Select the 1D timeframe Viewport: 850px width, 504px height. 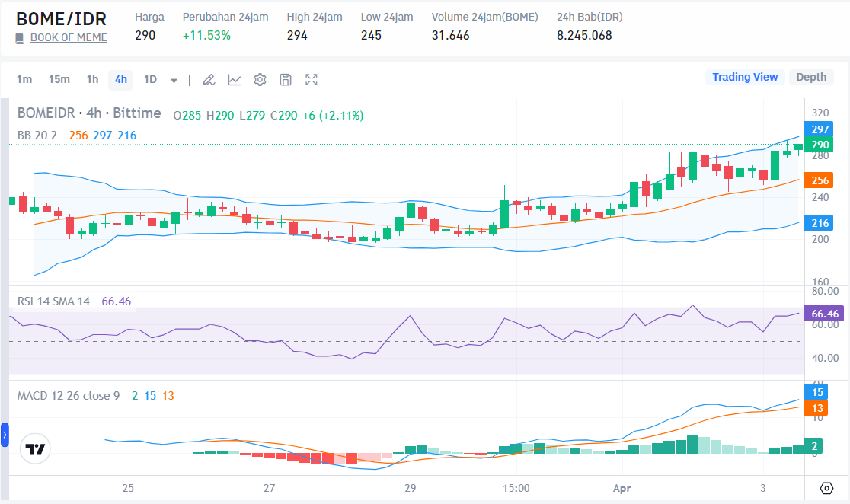150,80
